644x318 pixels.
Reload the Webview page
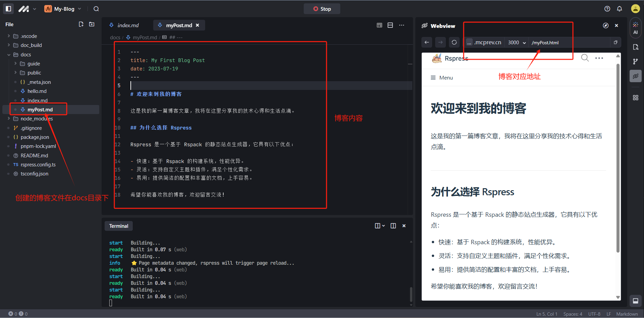pos(454,42)
